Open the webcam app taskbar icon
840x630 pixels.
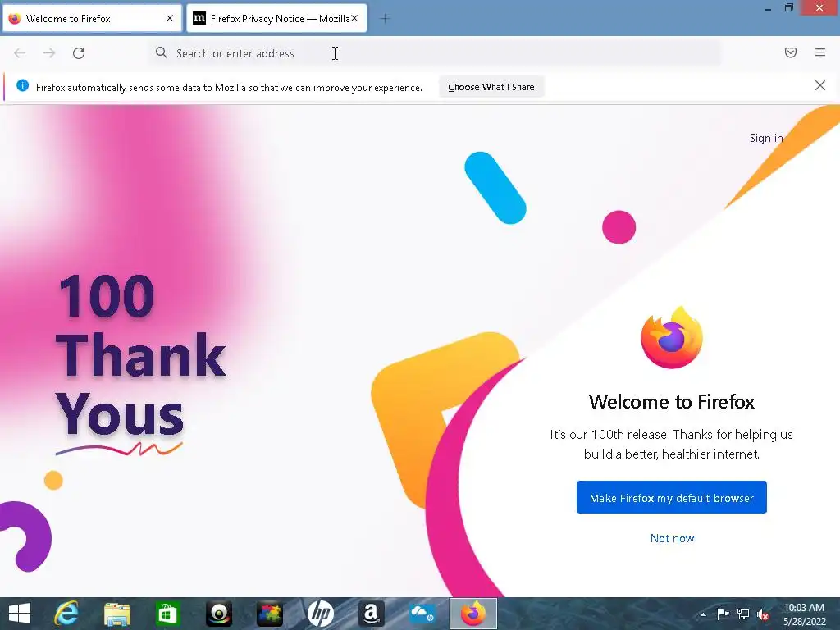click(218, 614)
